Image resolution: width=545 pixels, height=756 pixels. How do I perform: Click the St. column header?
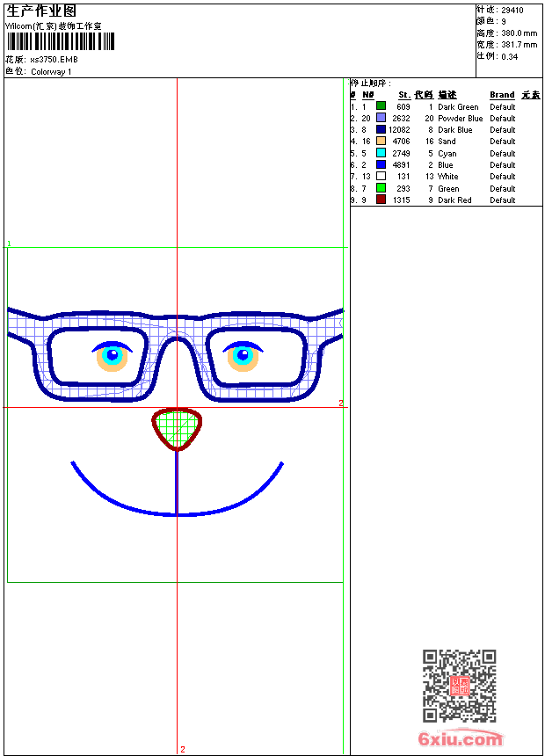pos(404,95)
